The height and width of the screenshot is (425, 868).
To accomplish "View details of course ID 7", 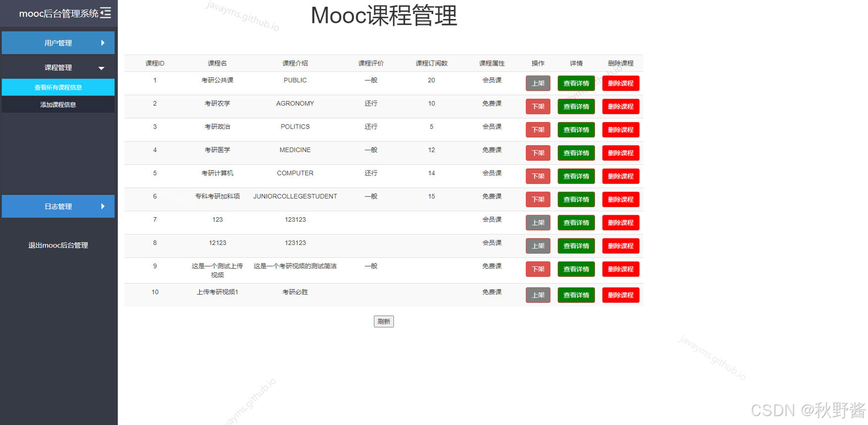I will (x=576, y=223).
